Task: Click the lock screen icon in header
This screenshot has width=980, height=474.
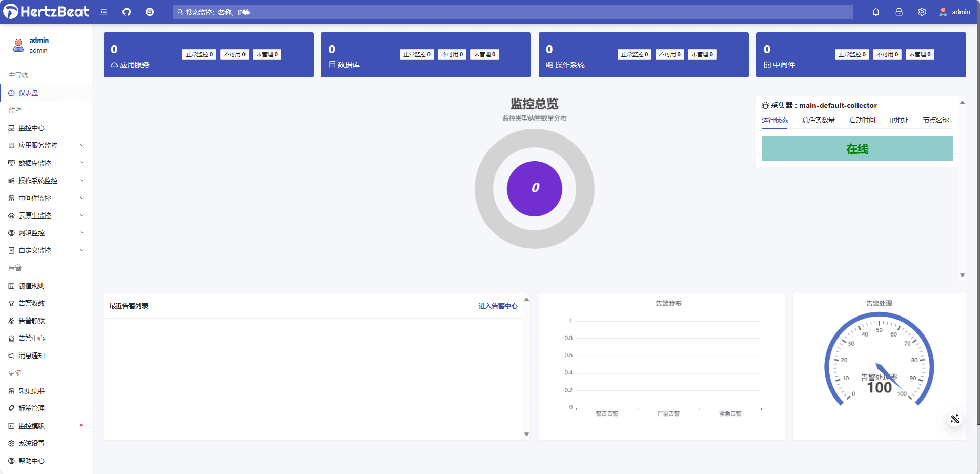Action: pos(899,11)
